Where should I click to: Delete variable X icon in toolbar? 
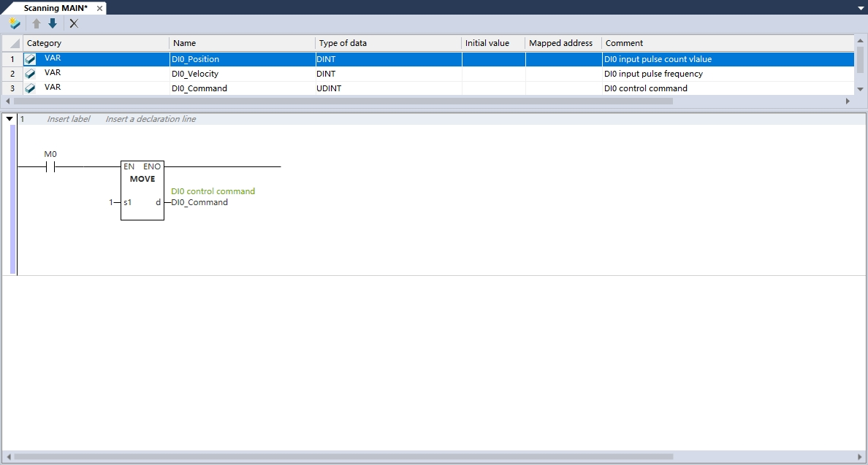pos(75,24)
